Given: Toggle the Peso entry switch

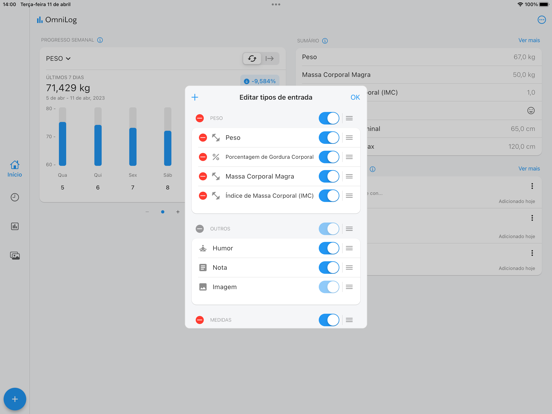Looking at the screenshot, I should click(329, 137).
